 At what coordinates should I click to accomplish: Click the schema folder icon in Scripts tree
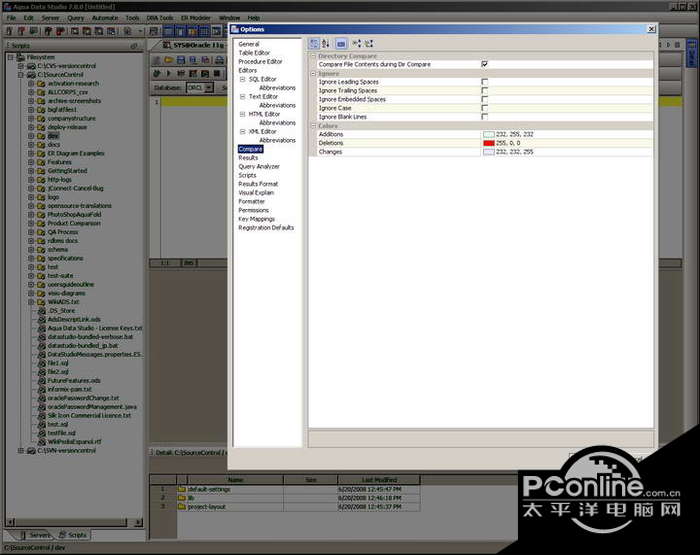coord(41,250)
